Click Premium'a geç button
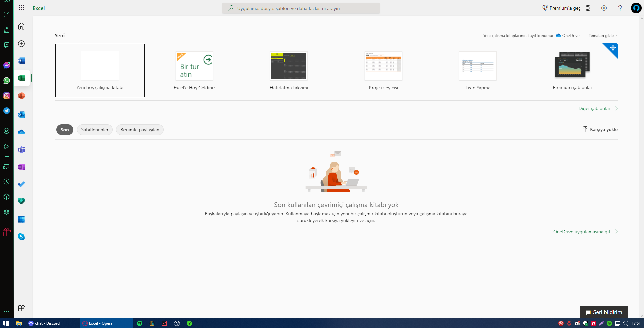Screen dimensions: 644x328 point(561,8)
